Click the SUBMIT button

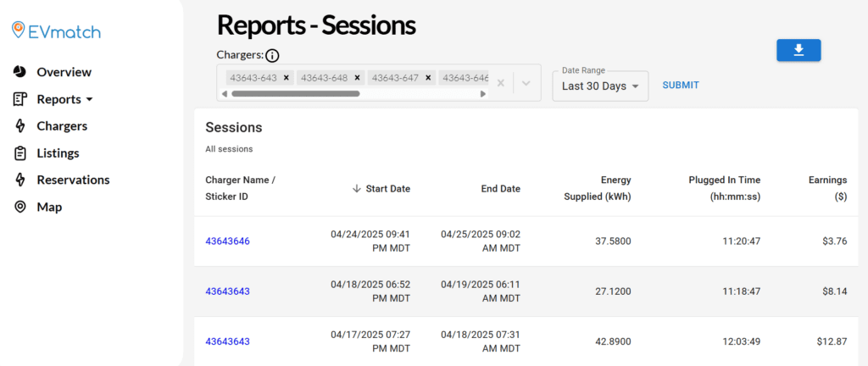[681, 86]
